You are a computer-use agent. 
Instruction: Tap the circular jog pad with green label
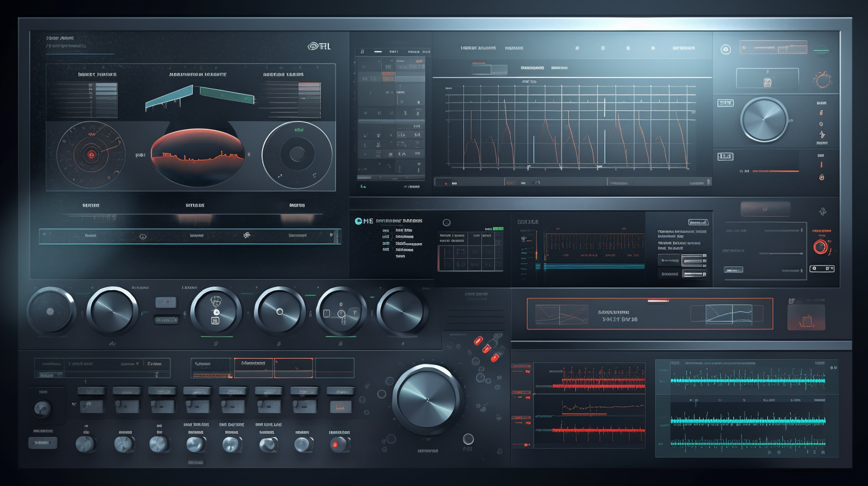click(x=297, y=154)
